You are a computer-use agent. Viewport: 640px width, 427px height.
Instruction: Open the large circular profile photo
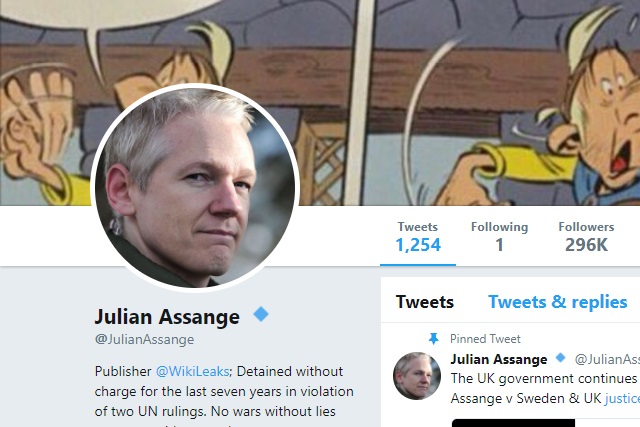195,187
